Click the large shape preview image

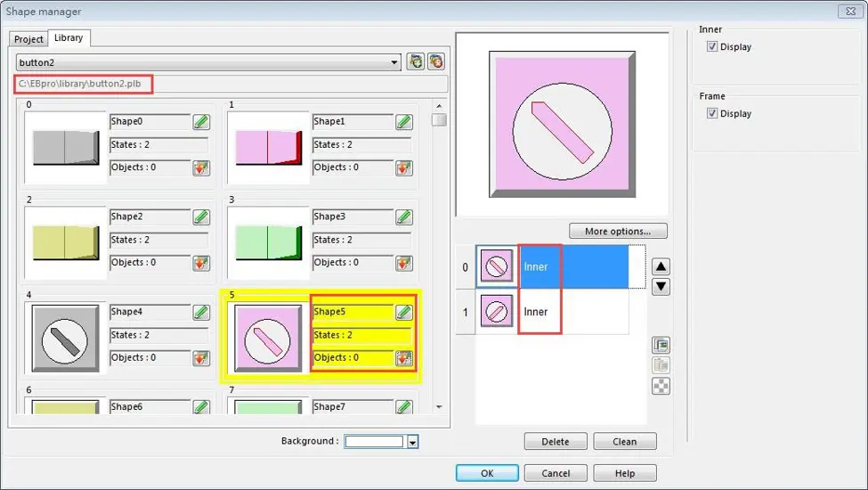click(x=562, y=125)
